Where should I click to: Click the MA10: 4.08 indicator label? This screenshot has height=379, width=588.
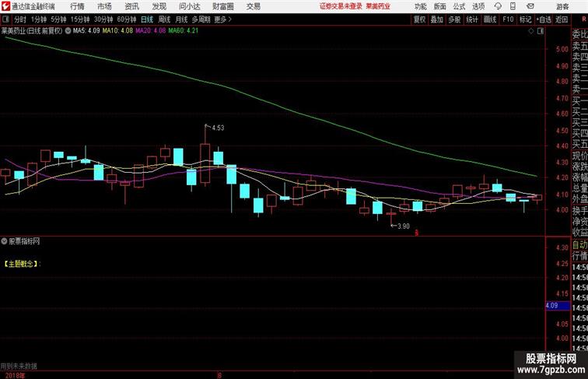coord(117,31)
